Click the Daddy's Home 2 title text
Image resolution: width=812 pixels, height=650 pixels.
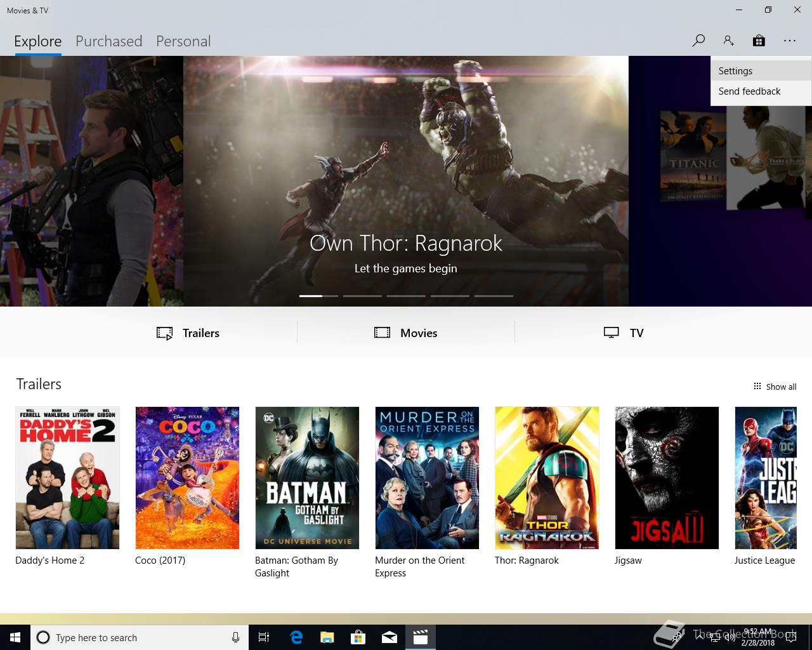49,560
